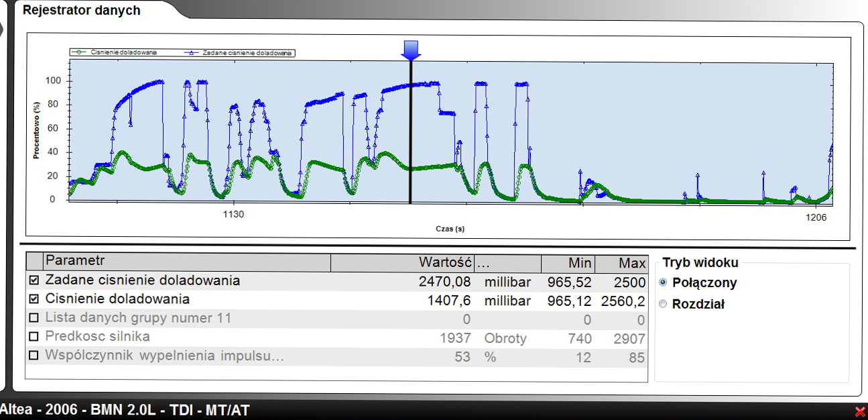Screen dimensions: 868x420
Task: Click the 1206 time axis label
Action: [816, 217]
